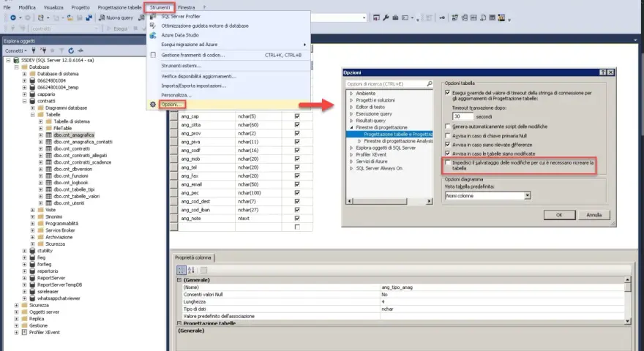Expand dbo.cnt_utenti table node
Viewport: 644px width, 351px height.
pos(41,203)
